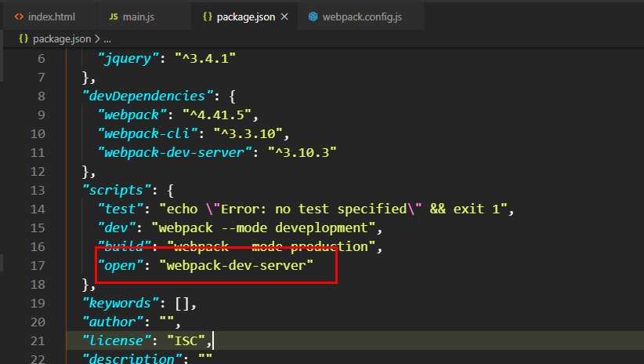Click the "author" key
Image resolution: width=644 pixels, height=364 pixels.
click(x=113, y=322)
